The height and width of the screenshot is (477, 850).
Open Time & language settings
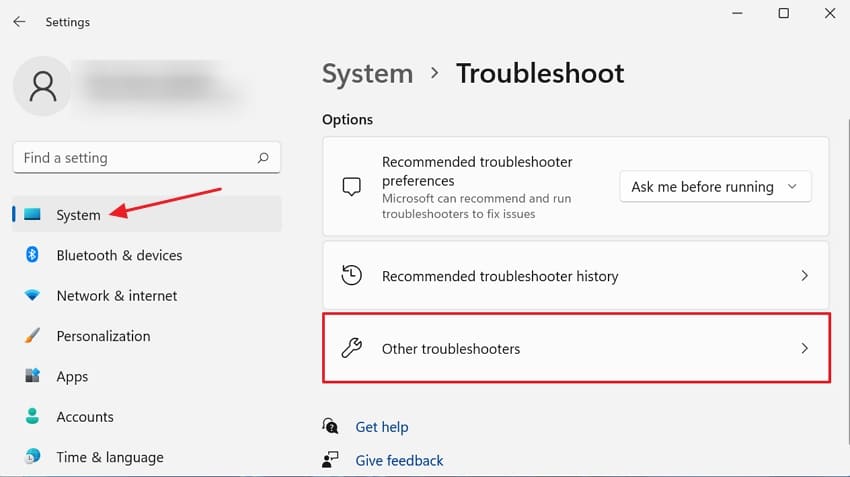[x=147, y=457]
